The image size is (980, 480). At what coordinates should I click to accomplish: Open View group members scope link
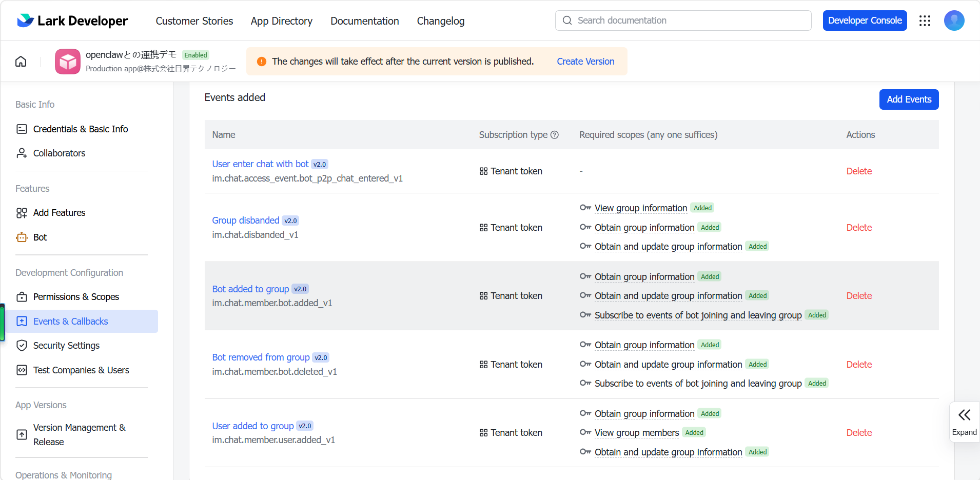[637, 433]
